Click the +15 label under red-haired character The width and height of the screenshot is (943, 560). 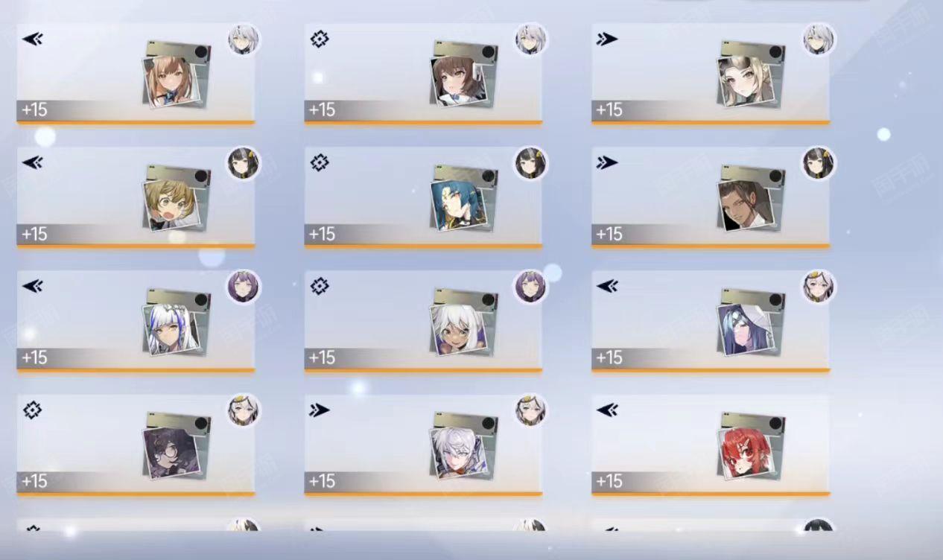(609, 481)
